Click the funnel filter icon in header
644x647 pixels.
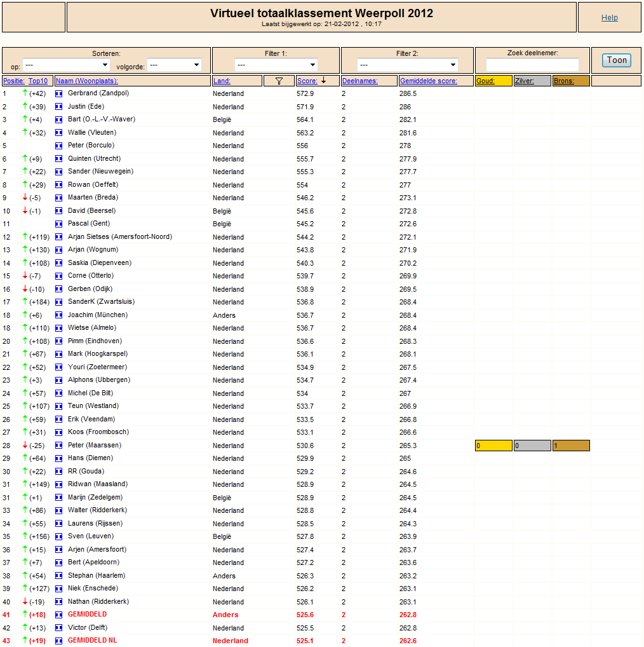point(279,81)
